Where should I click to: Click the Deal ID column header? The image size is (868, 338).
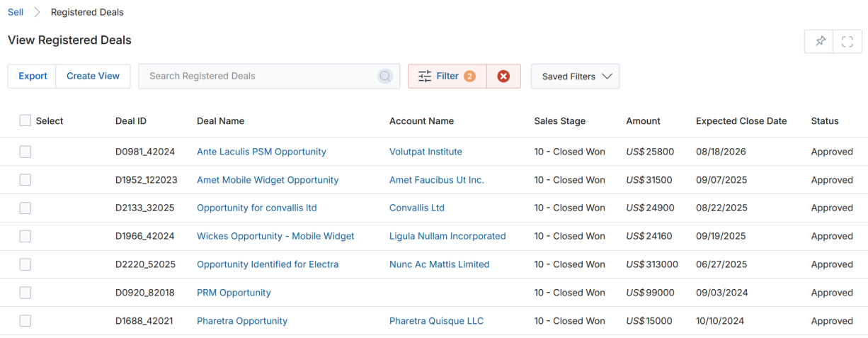click(131, 121)
